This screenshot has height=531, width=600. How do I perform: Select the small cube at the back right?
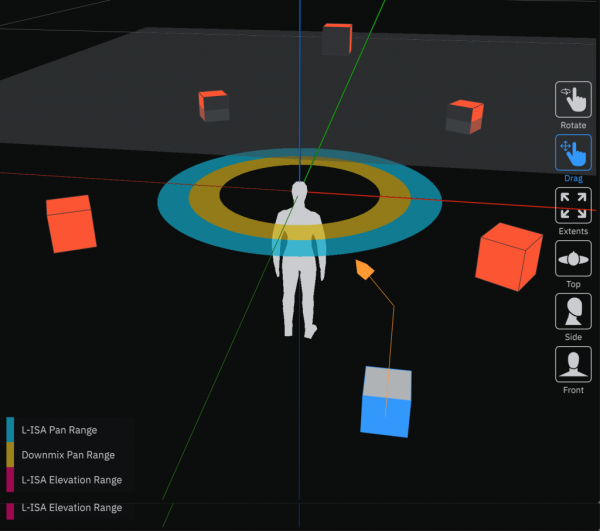[465, 116]
